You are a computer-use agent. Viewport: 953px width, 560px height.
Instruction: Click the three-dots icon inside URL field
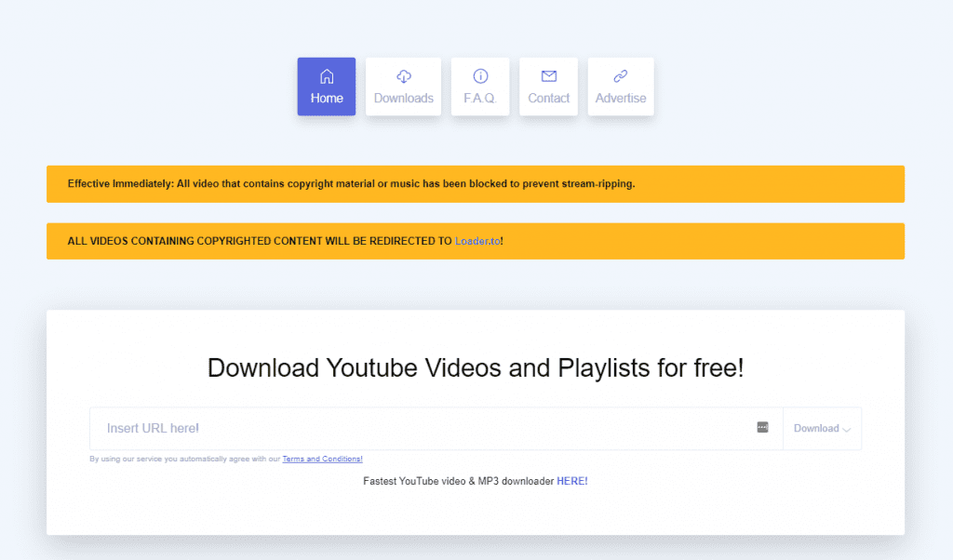point(762,427)
